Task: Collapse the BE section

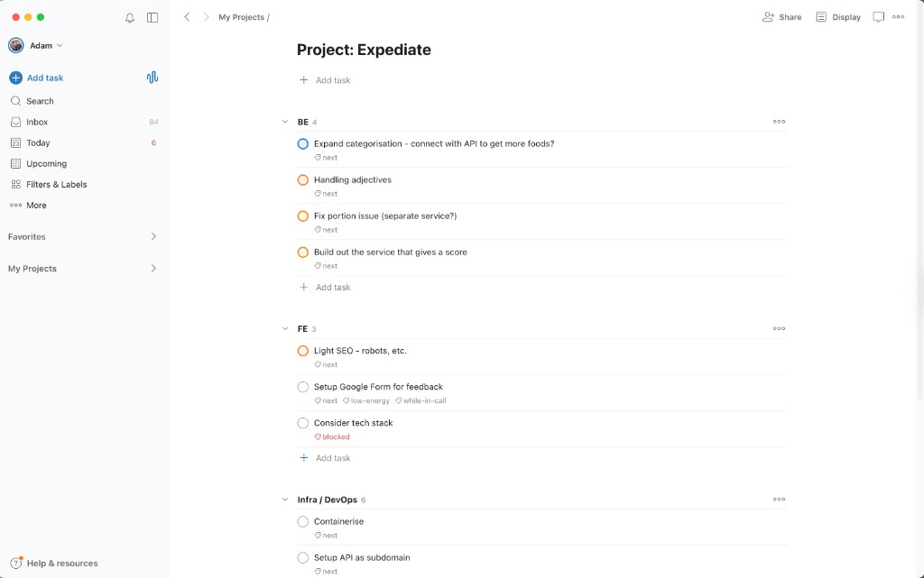Action: tap(284, 121)
